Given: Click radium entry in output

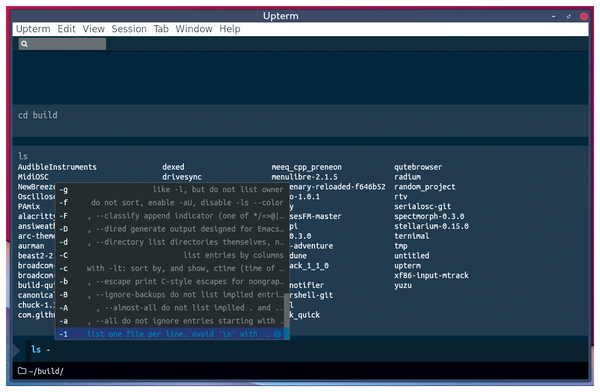Looking at the screenshot, I should 408,177.
